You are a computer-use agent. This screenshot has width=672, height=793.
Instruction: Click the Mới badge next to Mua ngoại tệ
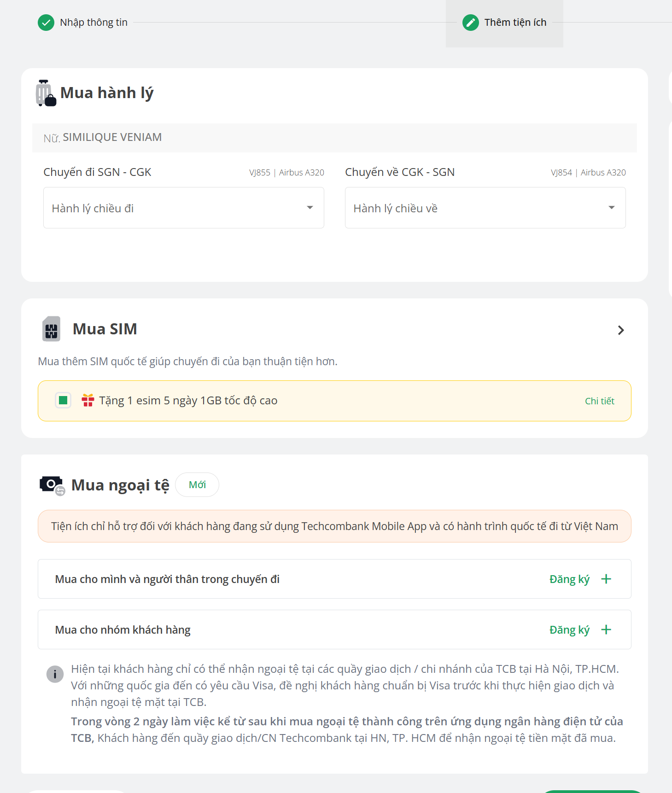click(x=197, y=485)
